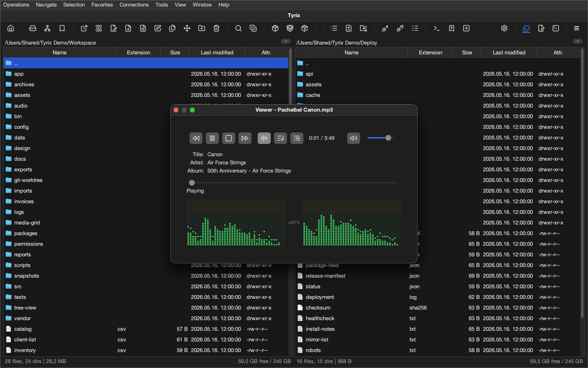Click the copy files icon
Viewport: 588px width, 368px height.
pyautogui.click(x=172, y=28)
